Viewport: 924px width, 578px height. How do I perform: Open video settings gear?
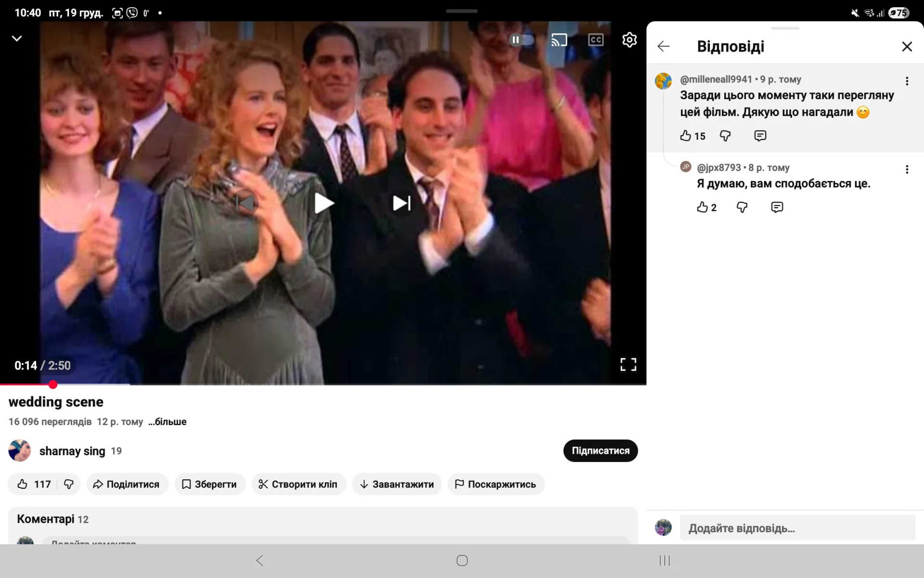[x=629, y=40]
